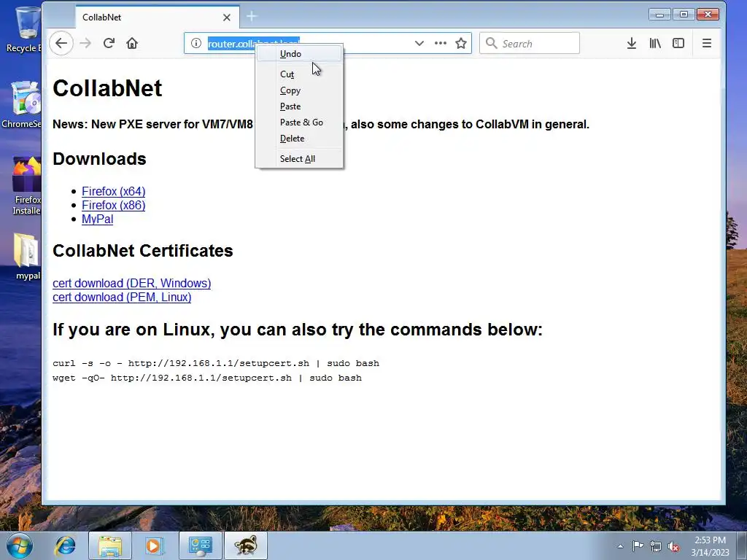
Task: Open a new tab with plus button
Action: (x=252, y=17)
